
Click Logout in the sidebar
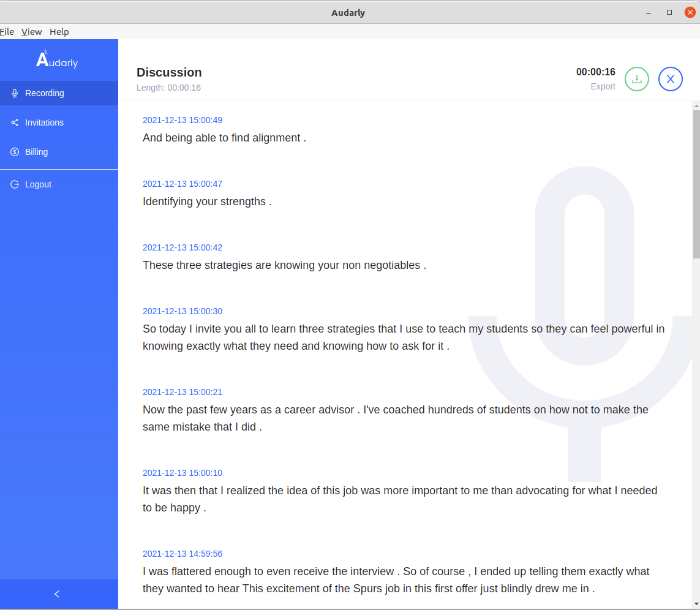59,184
